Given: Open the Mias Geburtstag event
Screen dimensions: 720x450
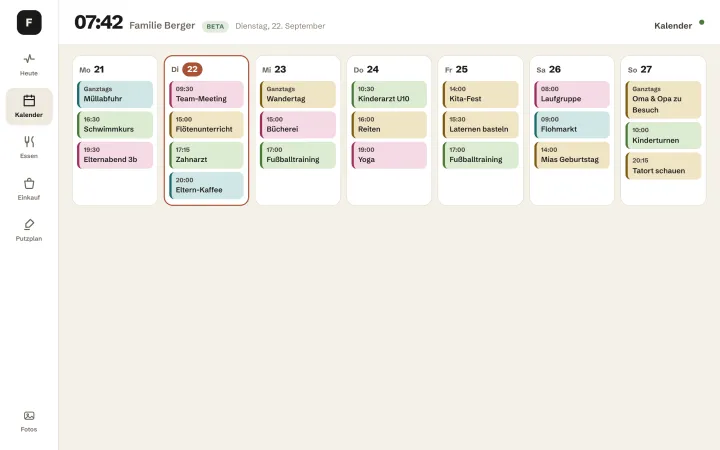Looking at the screenshot, I should pyautogui.click(x=572, y=155).
